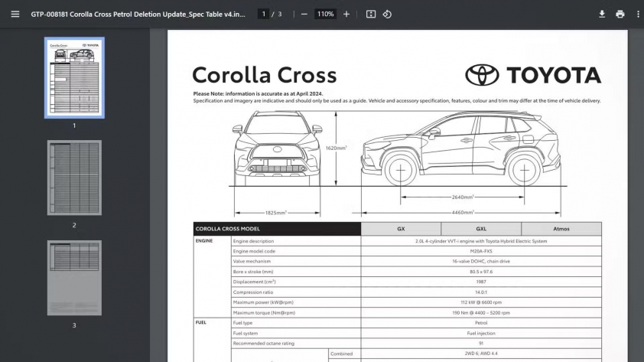
Task: Click the 'Maximum power (kW@rpm)' label
Action: coord(263,302)
